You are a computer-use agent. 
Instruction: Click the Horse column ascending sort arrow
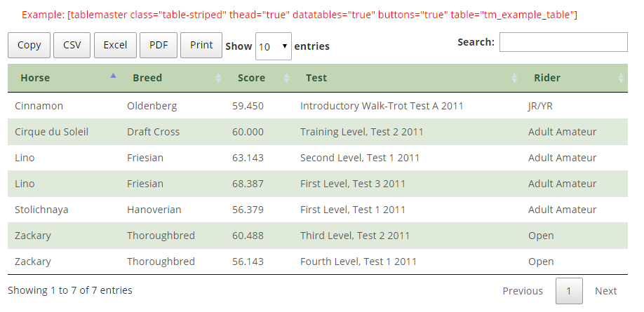114,76
